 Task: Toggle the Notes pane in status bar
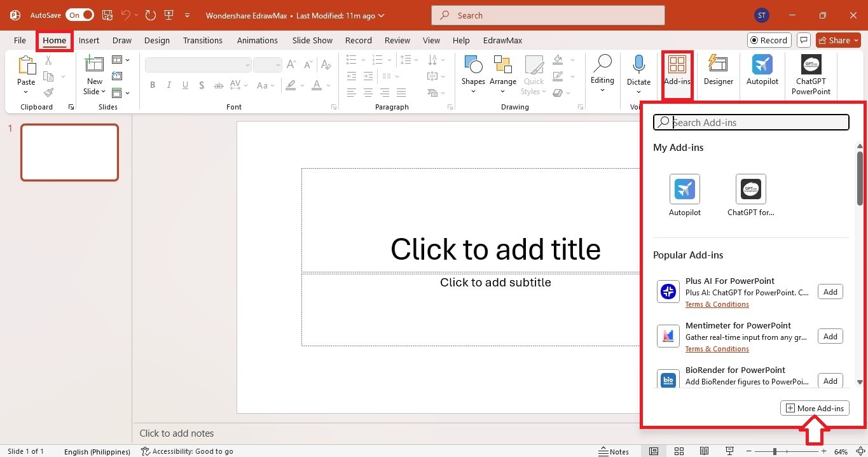[x=614, y=451]
